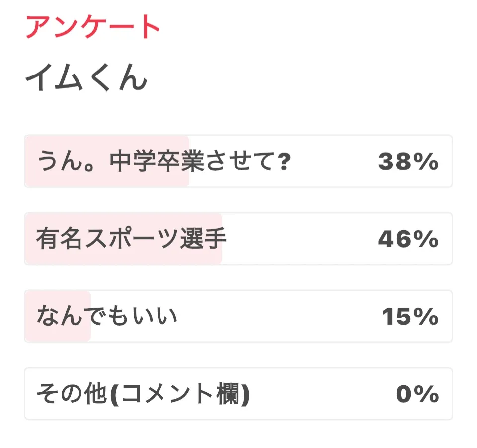This screenshot has height=448, width=477.
Task: Tap the 0% result label
Action: 417,394
